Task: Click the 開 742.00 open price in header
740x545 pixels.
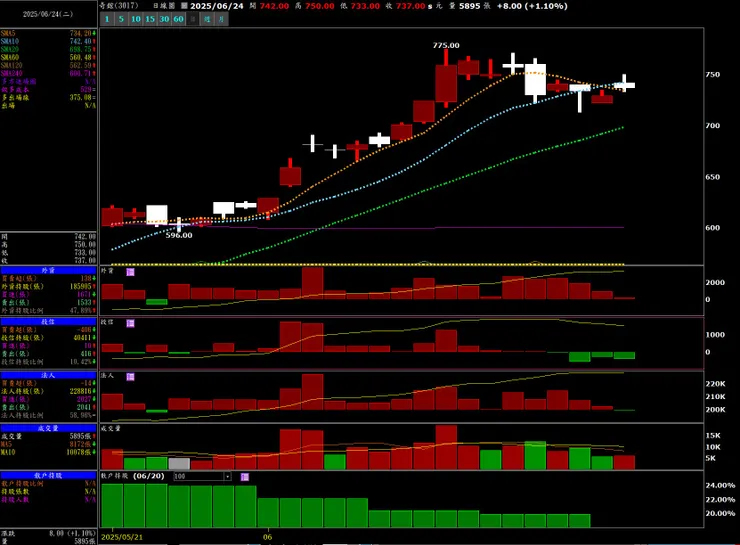Action: [x=269, y=6]
